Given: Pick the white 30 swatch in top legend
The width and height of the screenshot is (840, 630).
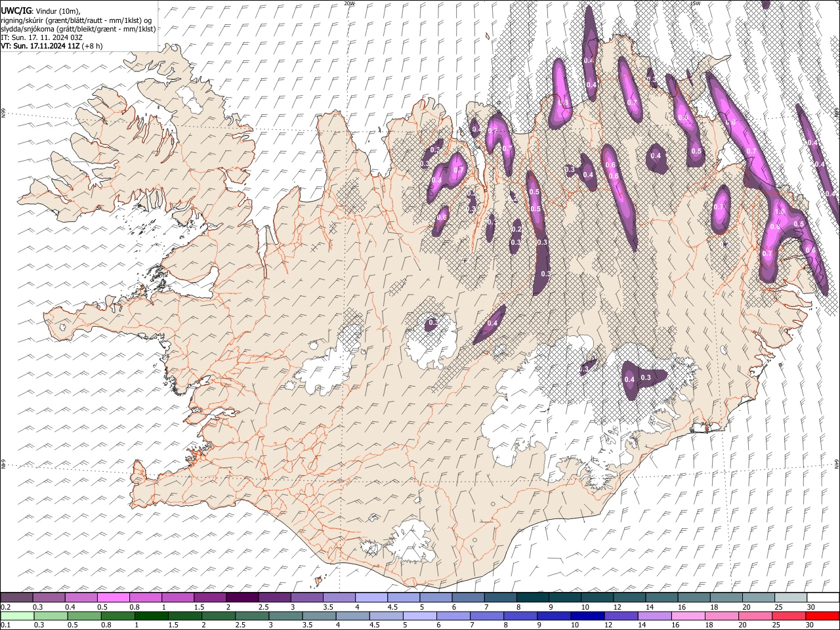Looking at the screenshot, I should pos(823,598).
